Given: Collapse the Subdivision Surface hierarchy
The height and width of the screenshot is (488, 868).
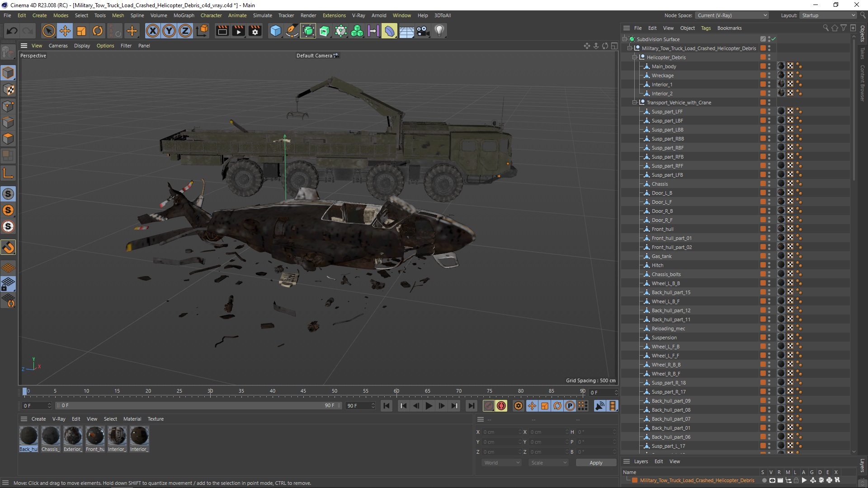Looking at the screenshot, I should tap(625, 39).
